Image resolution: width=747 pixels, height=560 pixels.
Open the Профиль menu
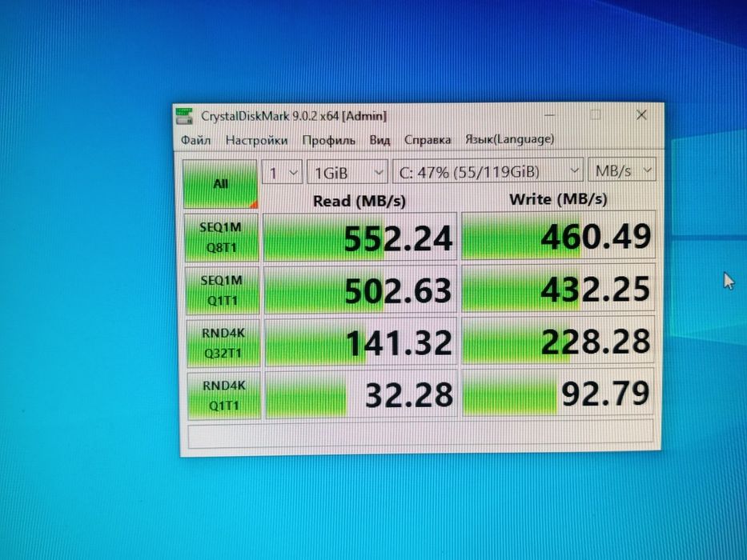point(329,141)
